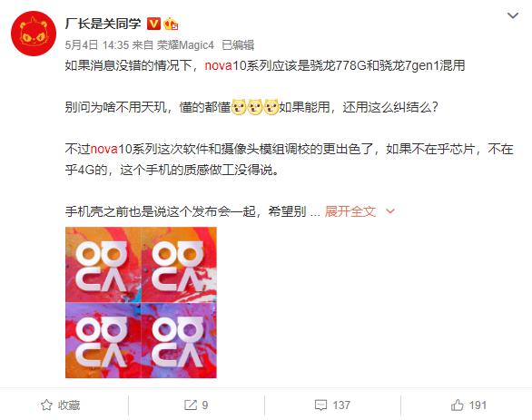This screenshot has width=532, height=420.
Task: Click the red nova link in first line
Action: pos(218,65)
